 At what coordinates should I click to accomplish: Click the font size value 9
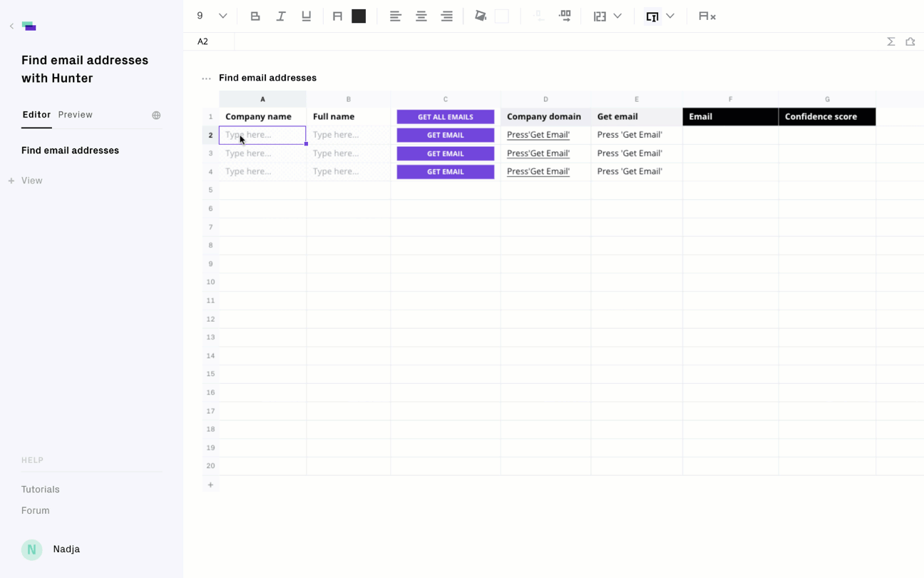pyautogui.click(x=200, y=16)
